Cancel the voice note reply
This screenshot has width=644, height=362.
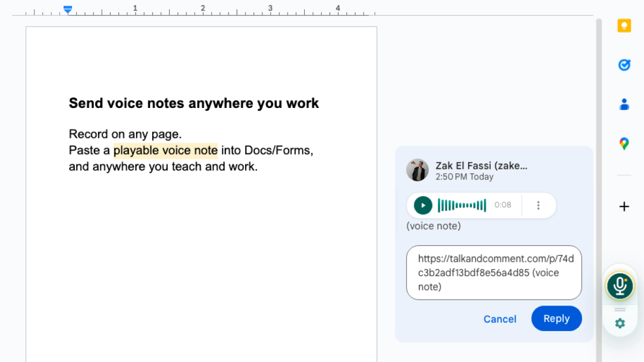tap(500, 319)
